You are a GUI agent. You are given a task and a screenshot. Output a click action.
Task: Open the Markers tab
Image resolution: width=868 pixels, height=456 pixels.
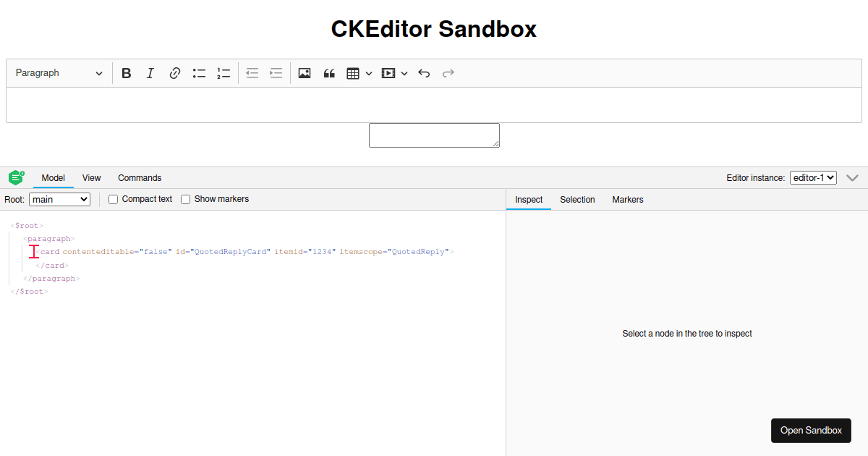click(x=628, y=200)
